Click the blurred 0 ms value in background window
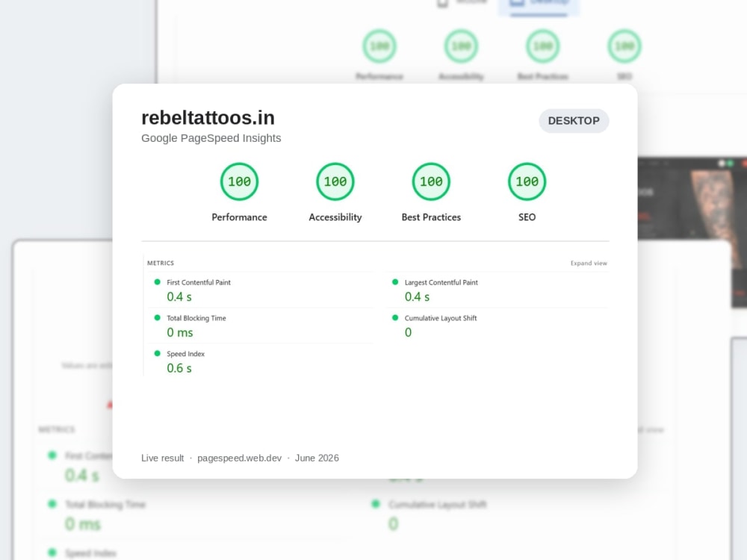This screenshot has height=560, width=747. (83, 524)
